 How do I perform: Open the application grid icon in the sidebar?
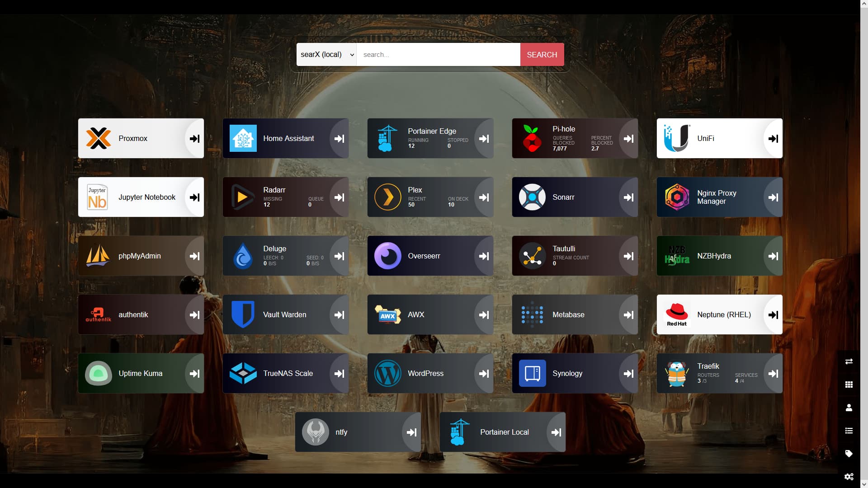tap(849, 384)
